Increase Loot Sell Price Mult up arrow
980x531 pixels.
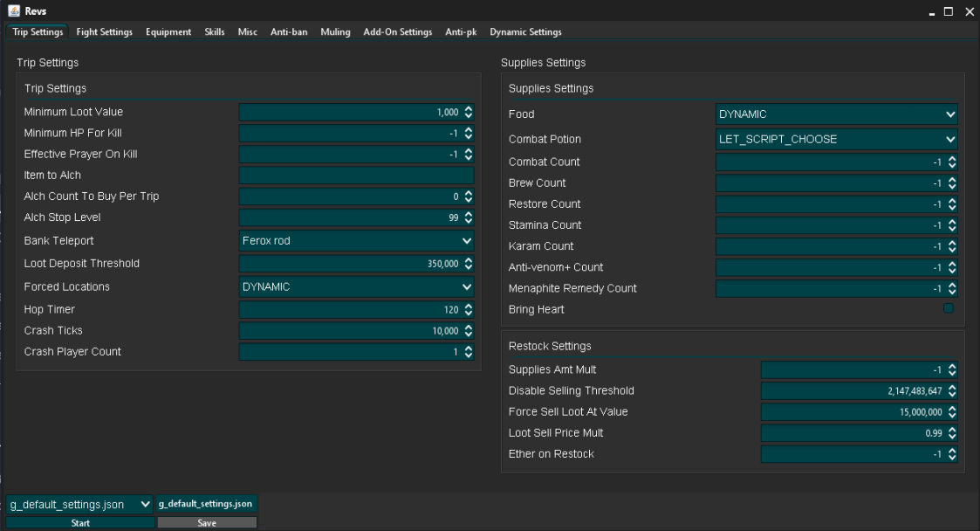coord(952,429)
